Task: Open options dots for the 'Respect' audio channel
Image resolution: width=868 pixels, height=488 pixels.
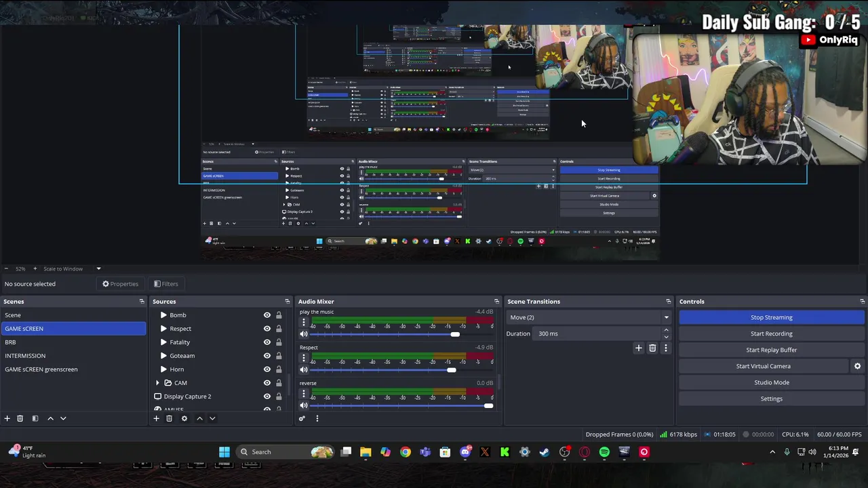Action: [304, 359]
